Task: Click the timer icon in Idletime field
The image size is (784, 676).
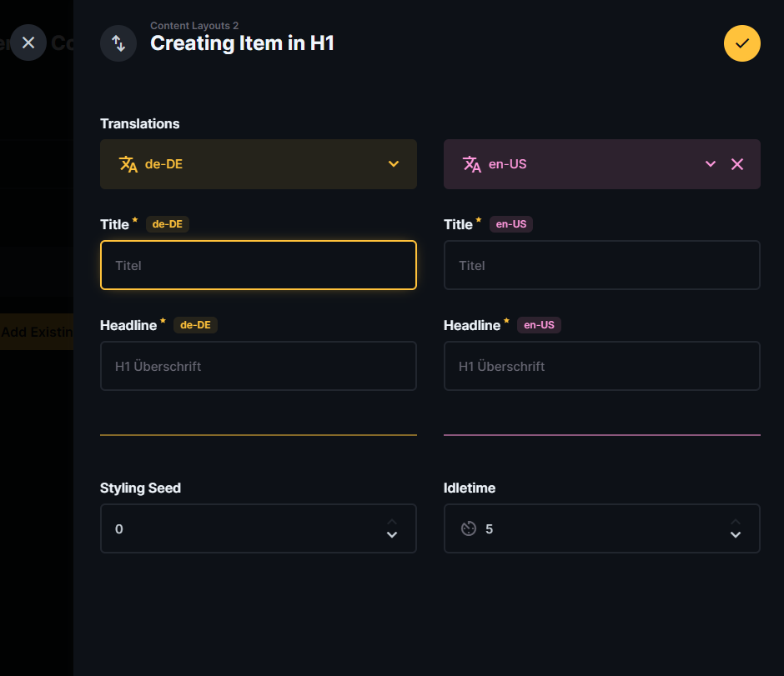Action: click(x=469, y=528)
